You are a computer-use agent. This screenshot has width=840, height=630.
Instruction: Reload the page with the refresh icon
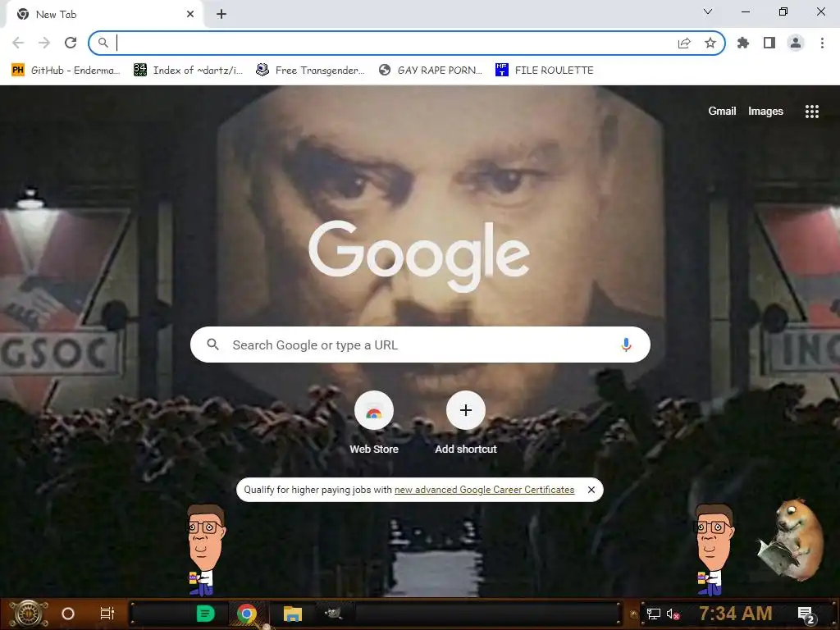pos(71,43)
